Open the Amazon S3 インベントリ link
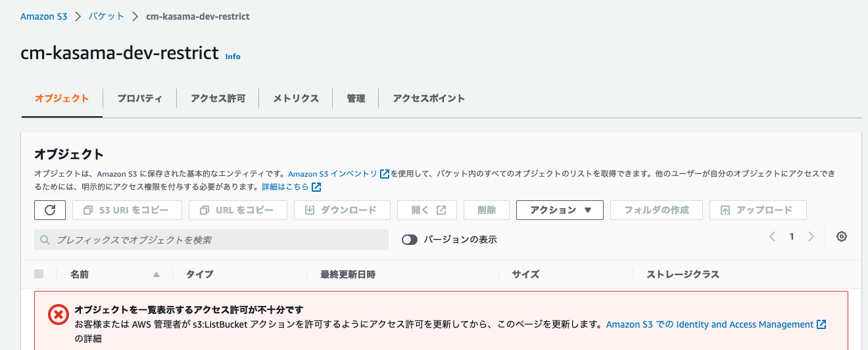Image resolution: width=868 pixels, height=350 pixels. [x=333, y=174]
